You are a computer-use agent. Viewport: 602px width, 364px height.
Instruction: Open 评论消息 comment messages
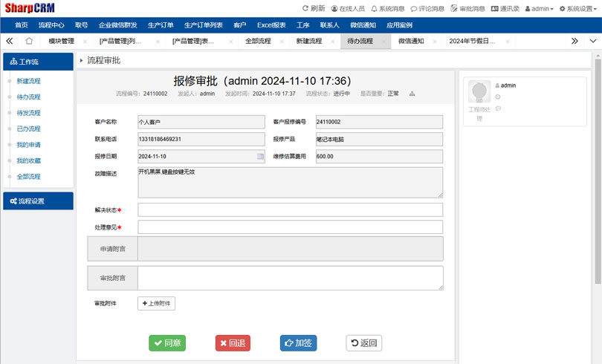(427, 8)
